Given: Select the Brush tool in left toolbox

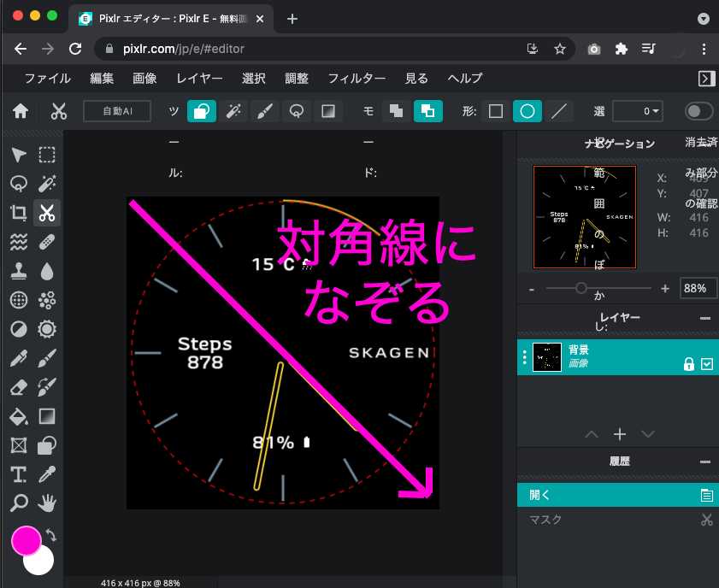Looking at the screenshot, I should (47, 358).
